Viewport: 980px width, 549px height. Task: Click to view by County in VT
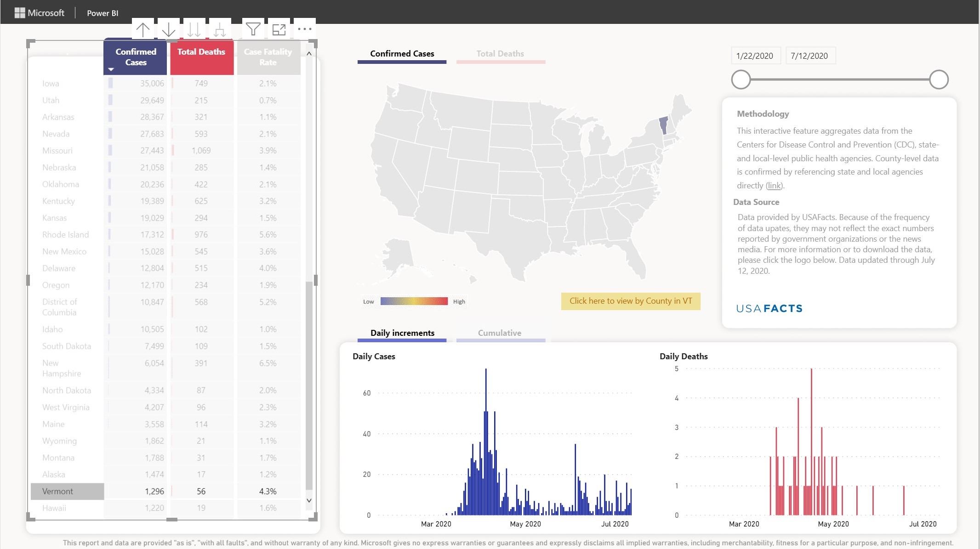coord(630,301)
